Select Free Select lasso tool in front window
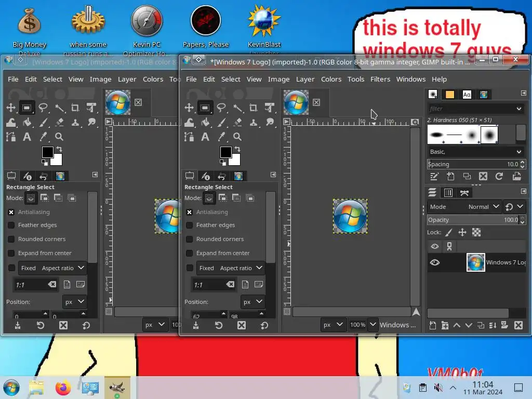The height and width of the screenshot is (399, 532). click(221, 108)
